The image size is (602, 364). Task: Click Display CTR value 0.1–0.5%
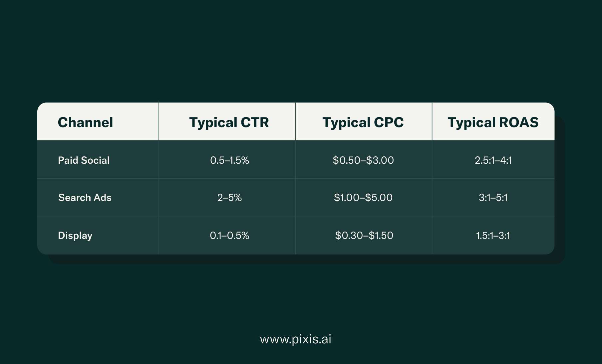pyautogui.click(x=229, y=236)
